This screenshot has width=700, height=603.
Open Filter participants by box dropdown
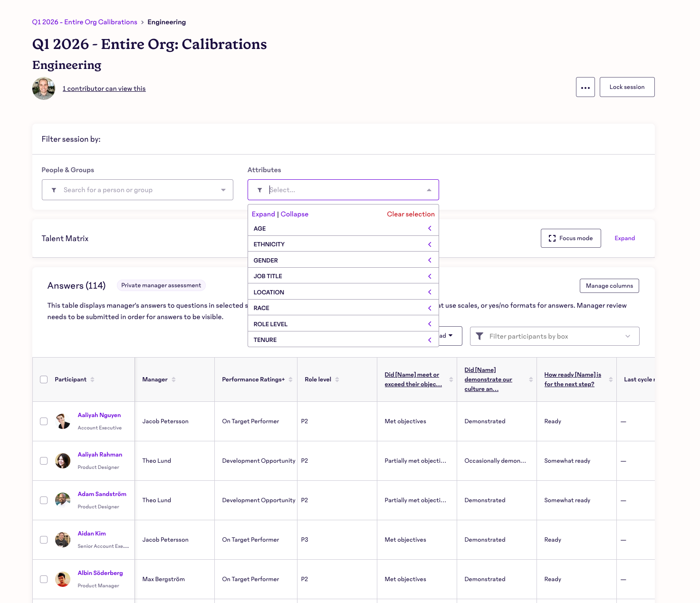click(x=554, y=336)
